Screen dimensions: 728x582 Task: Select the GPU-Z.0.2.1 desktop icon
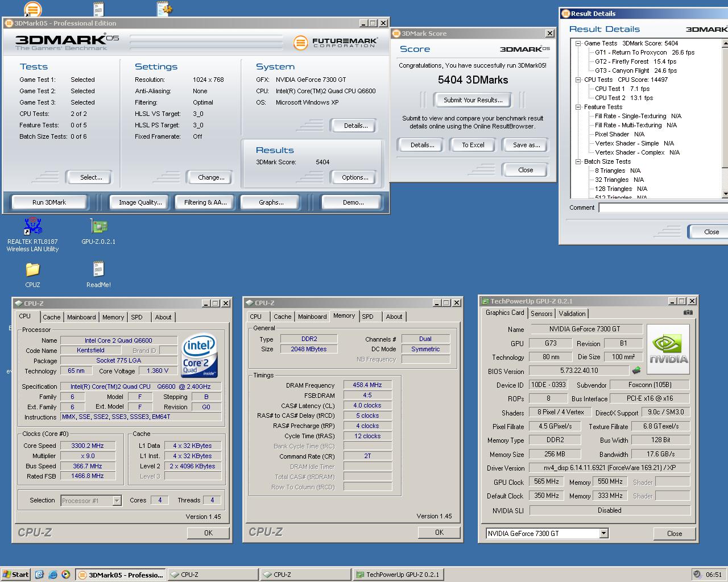[x=98, y=232]
